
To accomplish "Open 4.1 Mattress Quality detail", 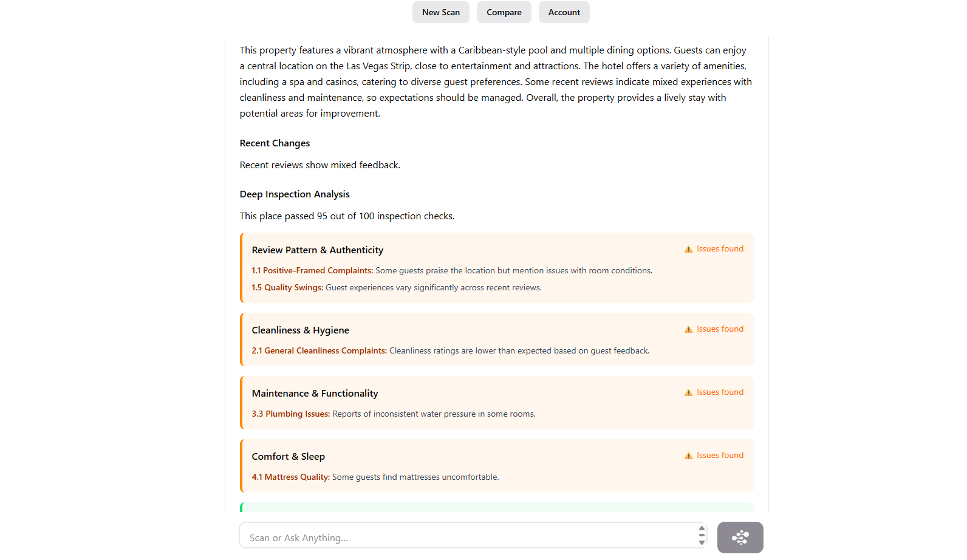I will pyautogui.click(x=375, y=477).
